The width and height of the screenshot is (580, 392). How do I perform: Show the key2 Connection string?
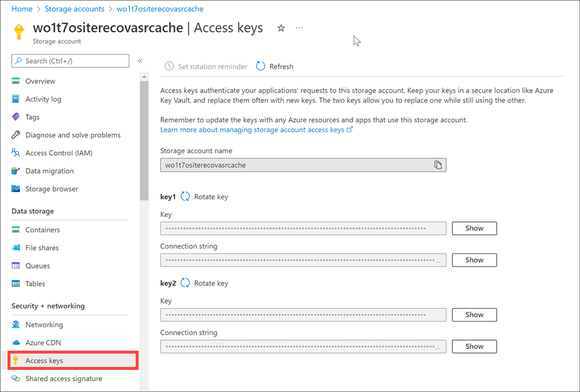[x=474, y=347]
